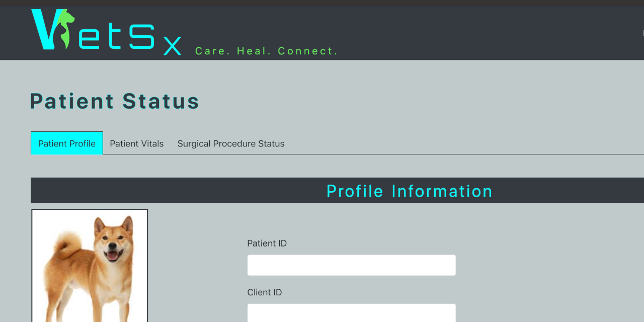Screen dimensions: 644x322
Task: Open the Surgical Procedure Status tab
Action: 231,144
